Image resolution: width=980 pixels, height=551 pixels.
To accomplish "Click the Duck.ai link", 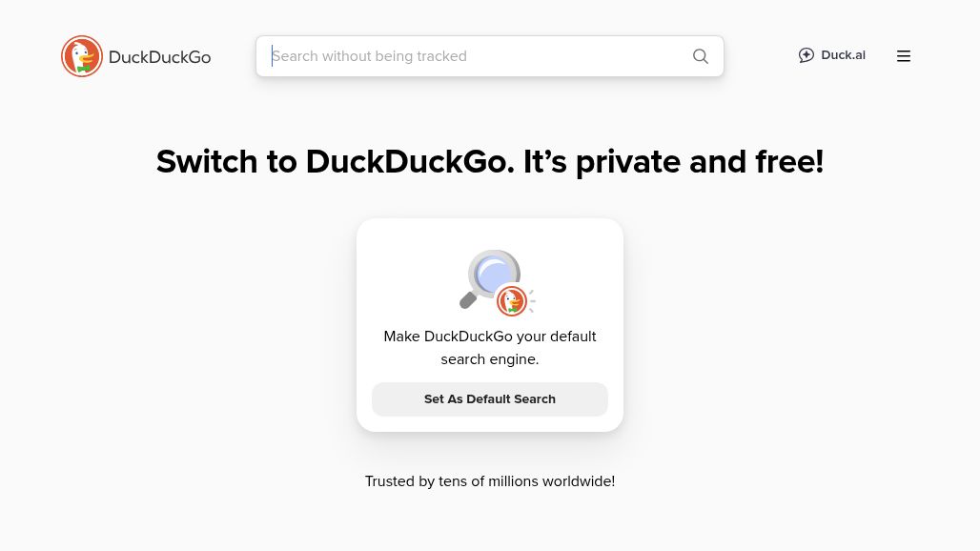I will click(831, 55).
